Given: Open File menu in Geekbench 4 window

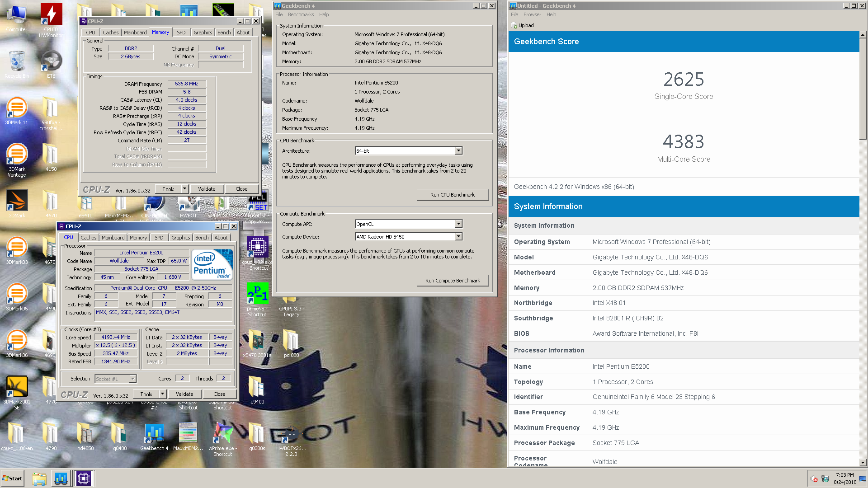Looking at the screenshot, I should [279, 14].
